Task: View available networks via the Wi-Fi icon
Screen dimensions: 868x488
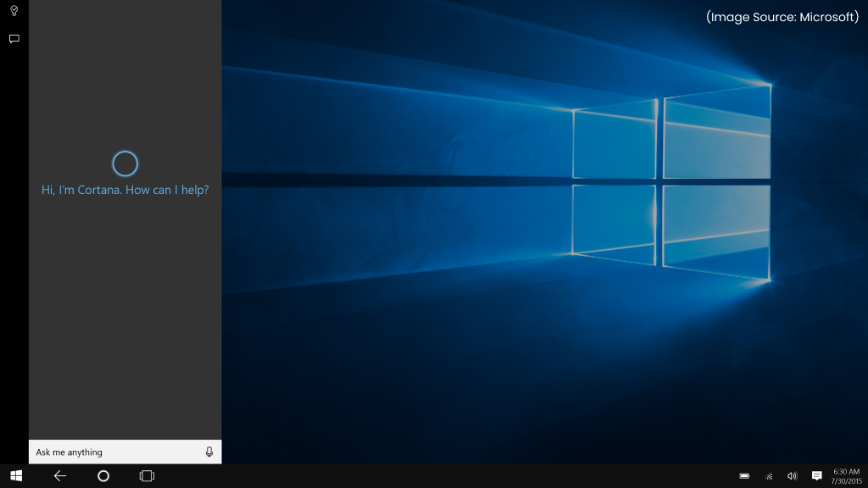Action: [768, 475]
